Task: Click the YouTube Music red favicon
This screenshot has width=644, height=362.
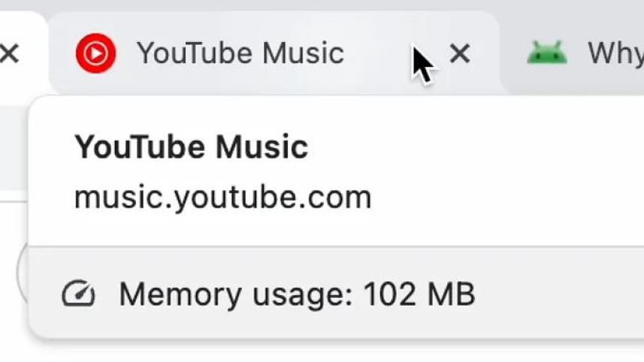Action: [95, 53]
